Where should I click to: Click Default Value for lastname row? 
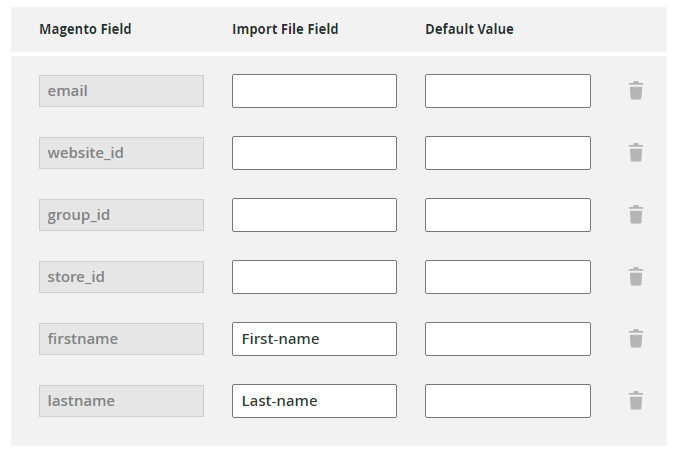pos(507,401)
